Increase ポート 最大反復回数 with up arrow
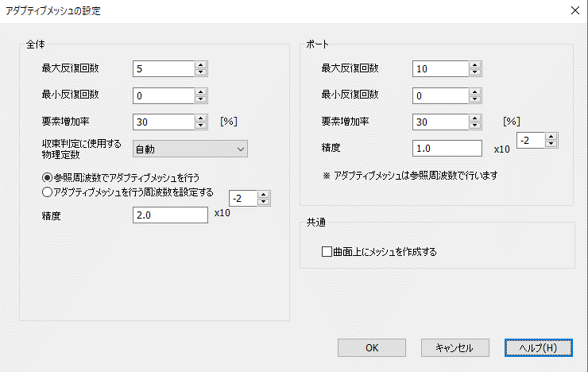This screenshot has height=372, width=588. [x=474, y=65]
